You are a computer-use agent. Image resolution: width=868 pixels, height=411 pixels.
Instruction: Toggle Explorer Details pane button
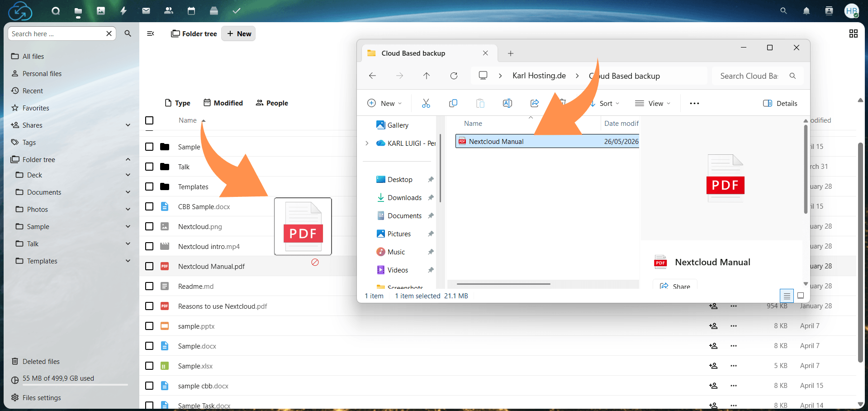pyautogui.click(x=780, y=103)
